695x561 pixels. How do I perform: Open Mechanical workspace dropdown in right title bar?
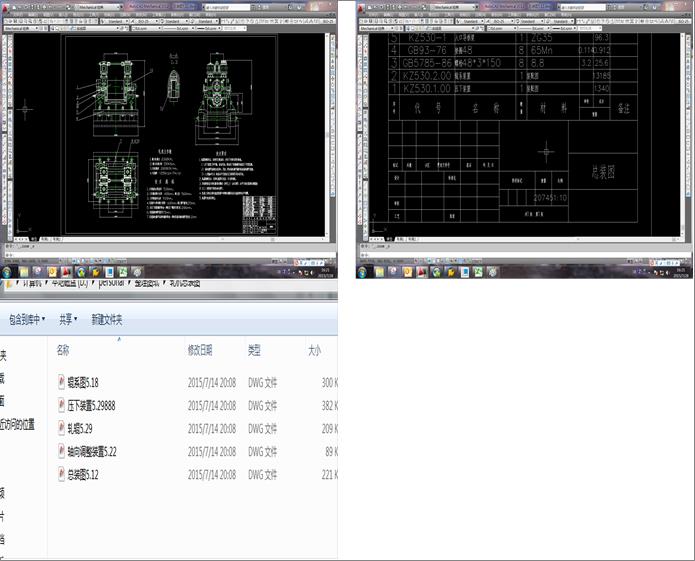point(453,7)
